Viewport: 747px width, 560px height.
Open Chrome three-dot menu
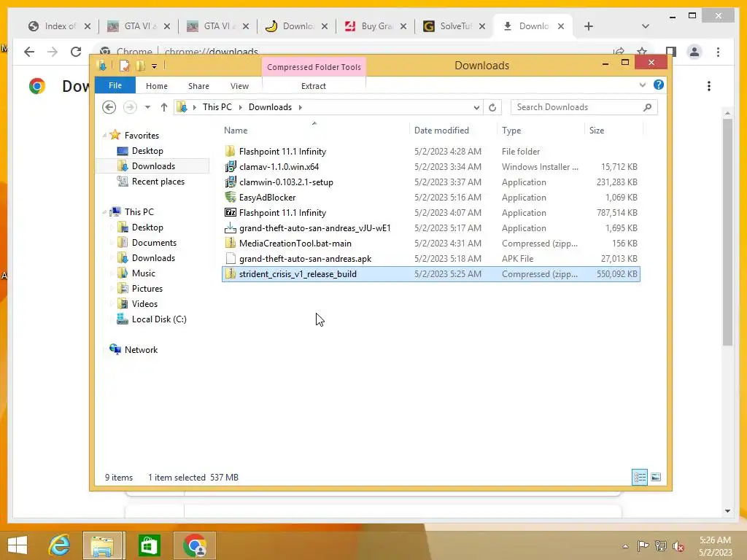point(718,52)
